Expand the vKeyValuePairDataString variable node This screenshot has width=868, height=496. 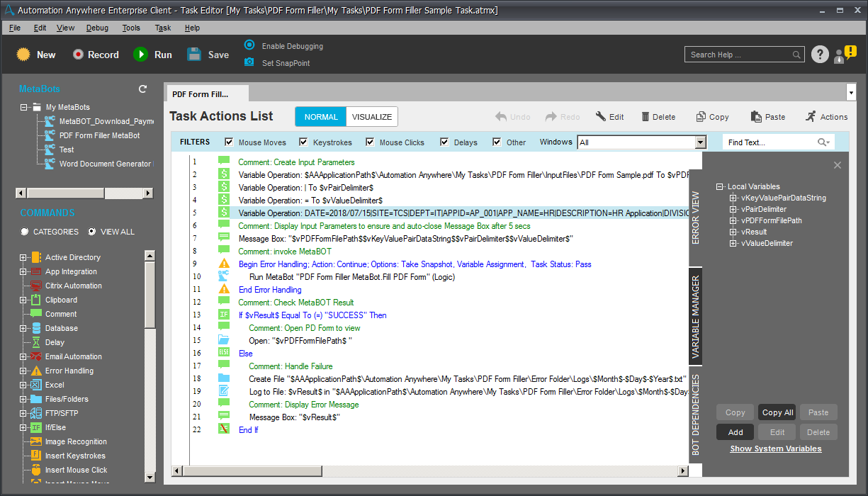click(733, 198)
